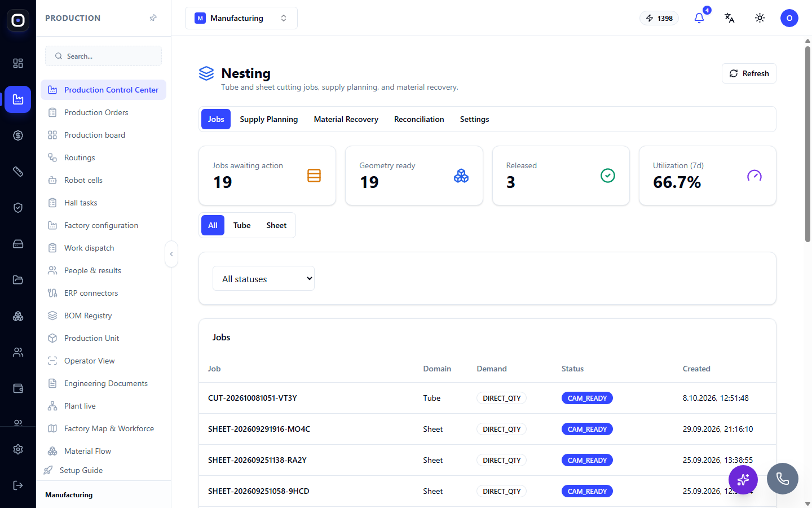Switch to the Material Recovery tab
Screen dimensions: 812x508
coord(346,119)
